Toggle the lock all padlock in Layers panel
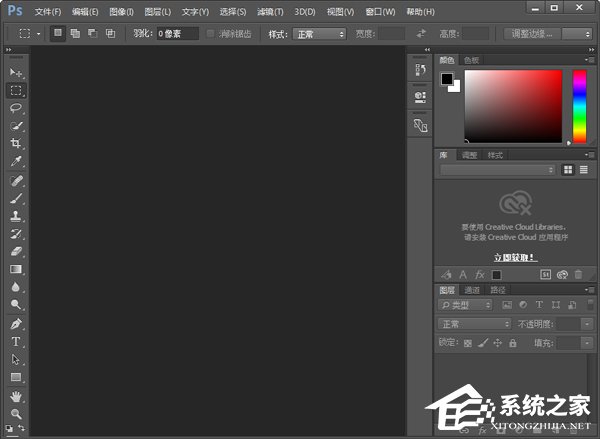 coord(512,343)
